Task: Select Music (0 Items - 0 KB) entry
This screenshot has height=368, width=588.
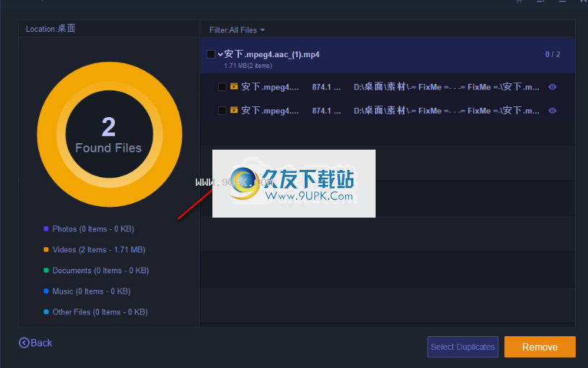Action: 91,291
